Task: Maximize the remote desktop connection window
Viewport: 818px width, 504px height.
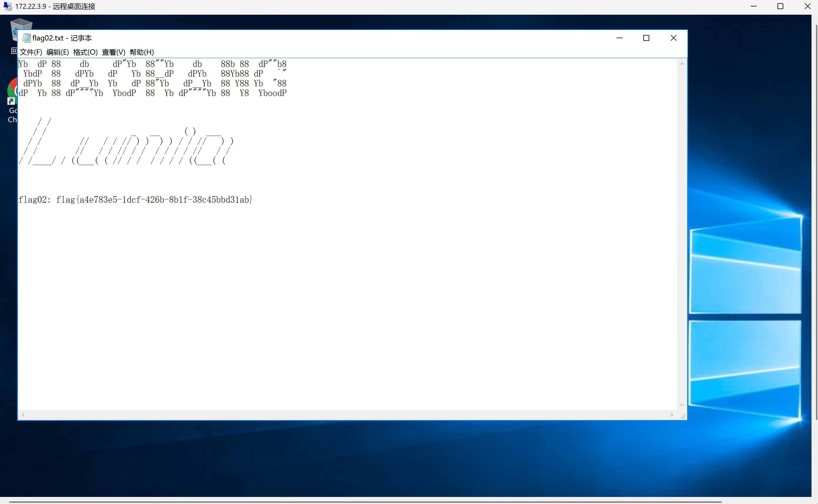Action: point(780,6)
